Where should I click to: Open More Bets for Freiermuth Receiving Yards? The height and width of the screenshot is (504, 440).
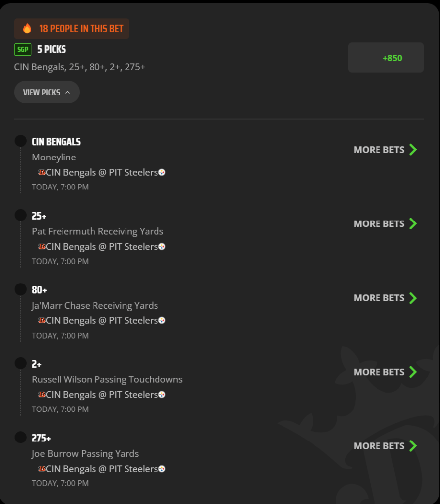point(385,224)
